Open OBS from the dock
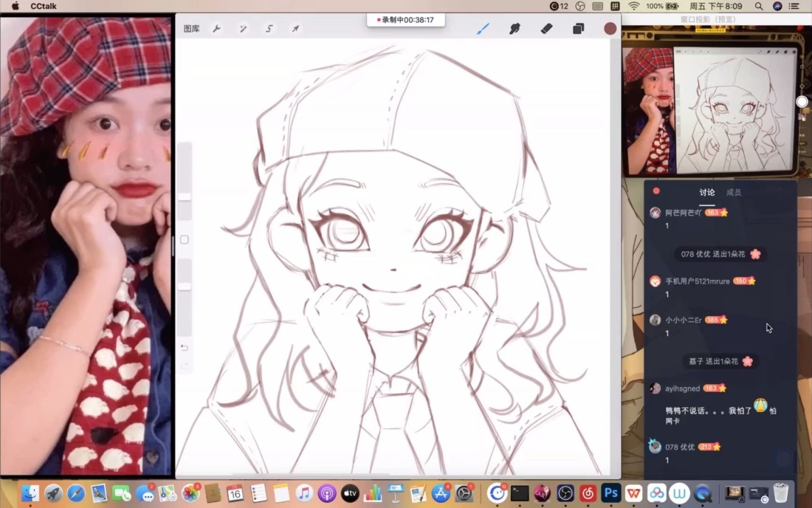This screenshot has height=508, width=812. (x=565, y=493)
